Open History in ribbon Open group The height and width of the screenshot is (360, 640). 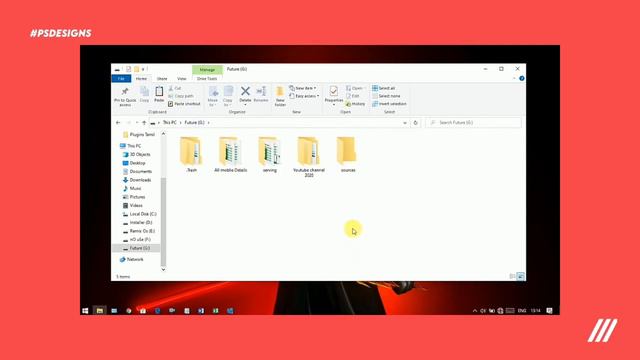(355, 104)
